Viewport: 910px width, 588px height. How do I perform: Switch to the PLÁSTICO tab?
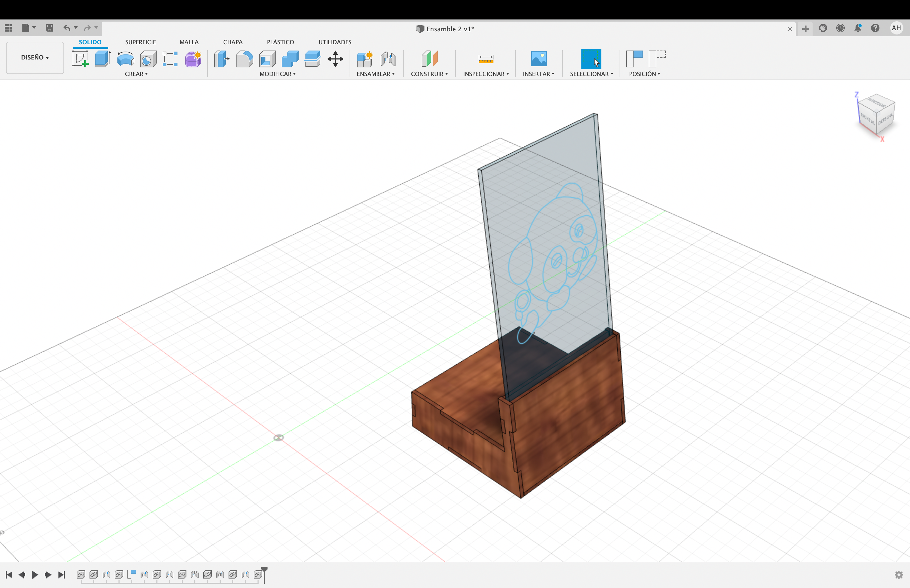pyautogui.click(x=280, y=42)
